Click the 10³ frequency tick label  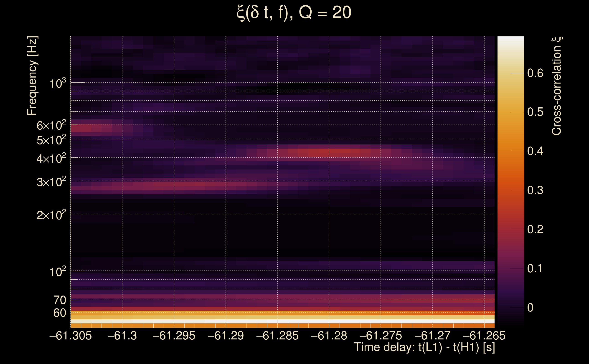pos(57,83)
